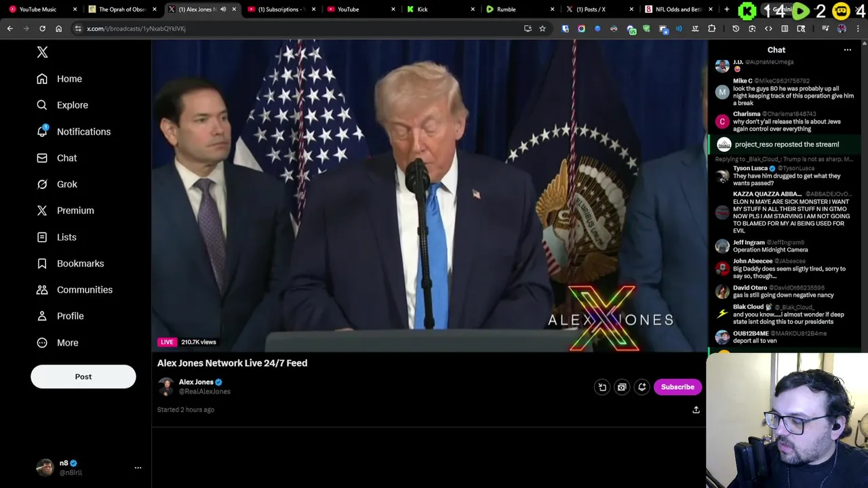Click Alex Jones avatar below video
Screen dimensions: 868x488
coord(166,387)
